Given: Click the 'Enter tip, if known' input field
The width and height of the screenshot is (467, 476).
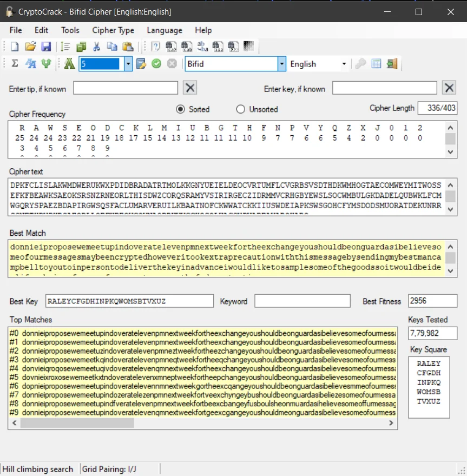Looking at the screenshot, I should tap(126, 88).
